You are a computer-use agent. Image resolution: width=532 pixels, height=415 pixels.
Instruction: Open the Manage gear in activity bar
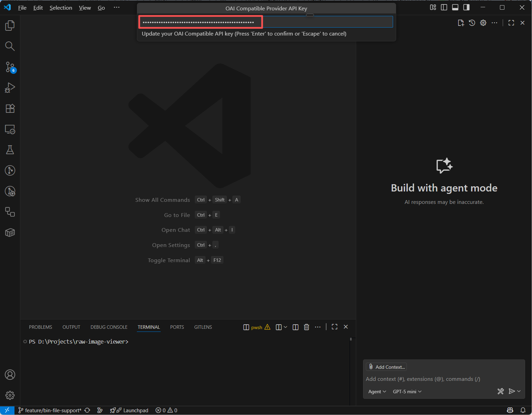10,395
